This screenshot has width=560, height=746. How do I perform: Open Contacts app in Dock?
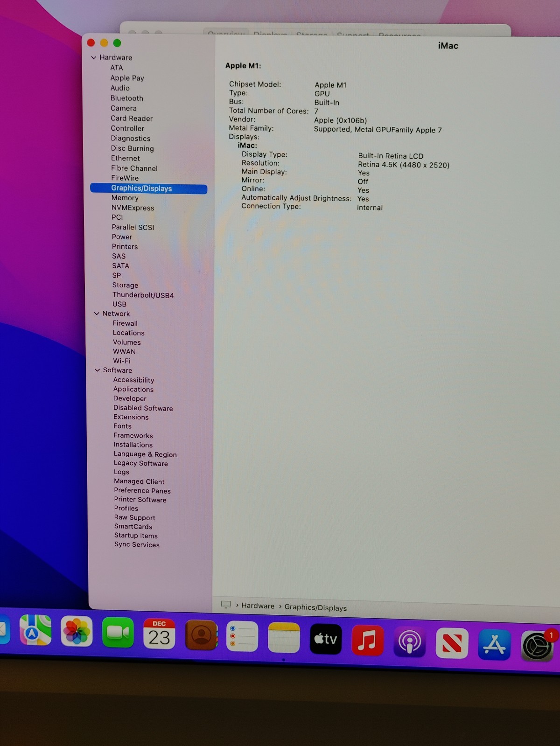(x=201, y=635)
